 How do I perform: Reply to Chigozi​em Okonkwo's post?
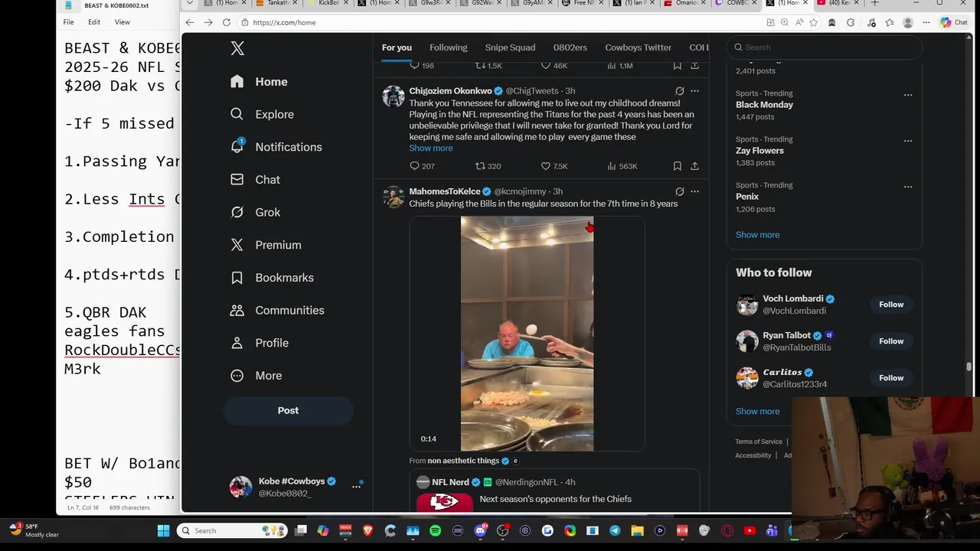422,166
